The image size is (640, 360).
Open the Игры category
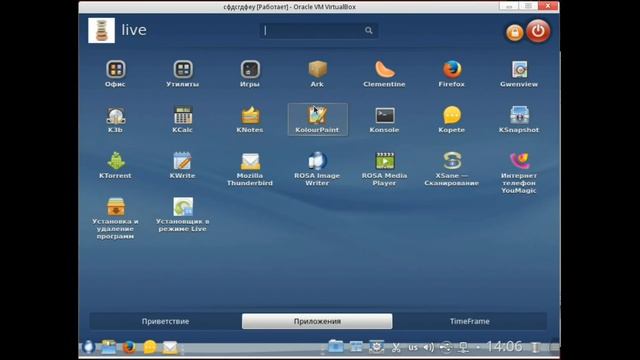pyautogui.click(x=250, y=74)
